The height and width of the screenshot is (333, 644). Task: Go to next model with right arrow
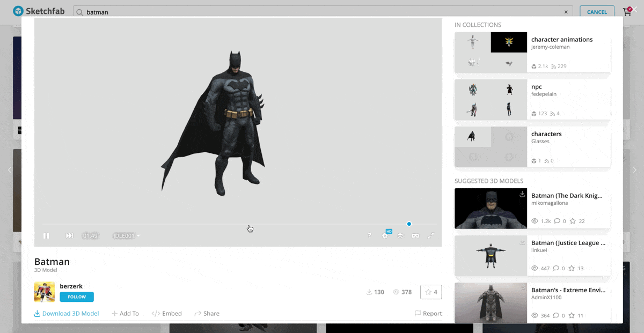pos(635,170)
